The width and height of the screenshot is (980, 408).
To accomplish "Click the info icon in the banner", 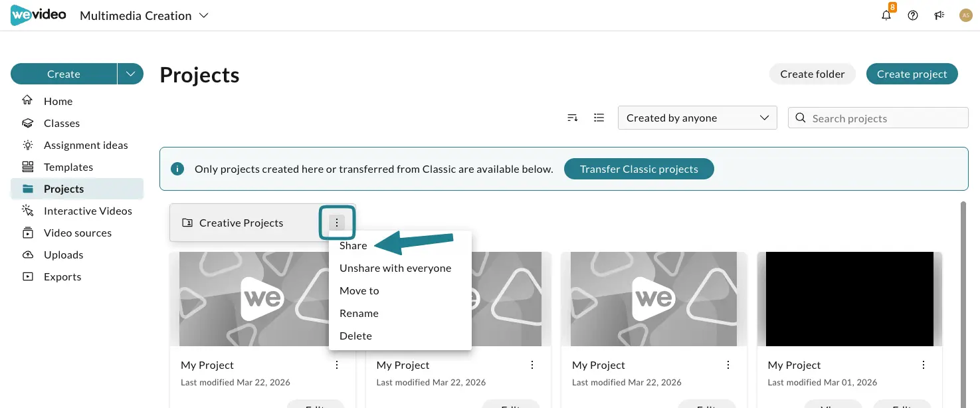I will tap(177, 169).
